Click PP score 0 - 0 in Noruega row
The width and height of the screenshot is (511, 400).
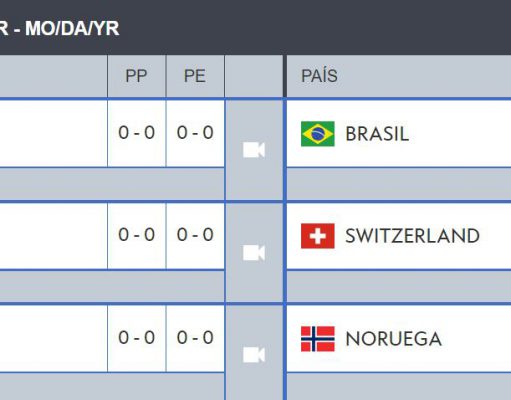[137, 338]
